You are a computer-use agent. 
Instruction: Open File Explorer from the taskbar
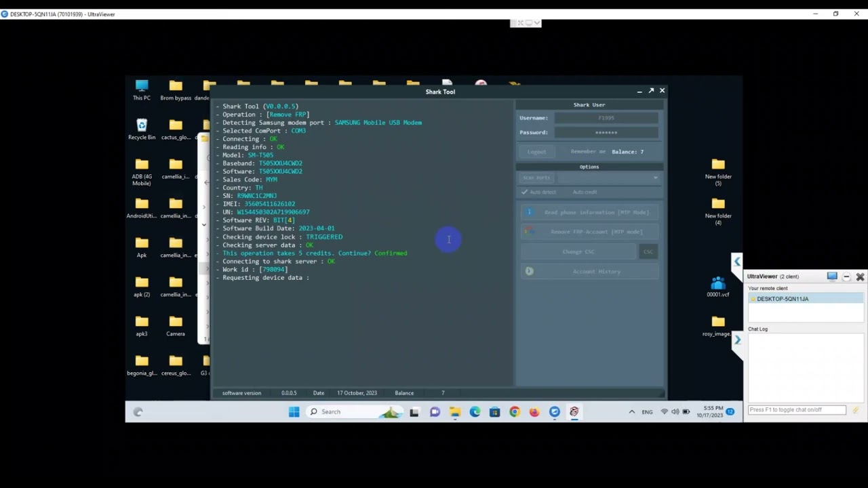(x=455, y=411)
